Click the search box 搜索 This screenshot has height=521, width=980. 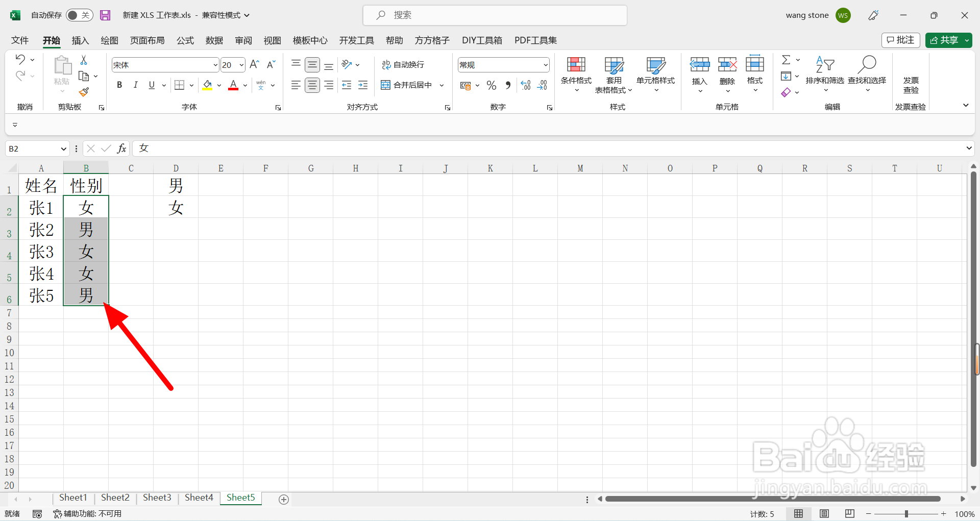495,15
